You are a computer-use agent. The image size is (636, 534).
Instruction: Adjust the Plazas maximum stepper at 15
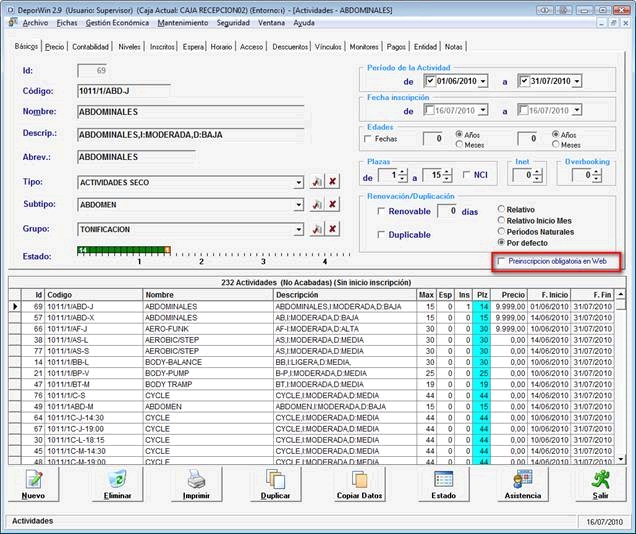[x=447, y=175]
